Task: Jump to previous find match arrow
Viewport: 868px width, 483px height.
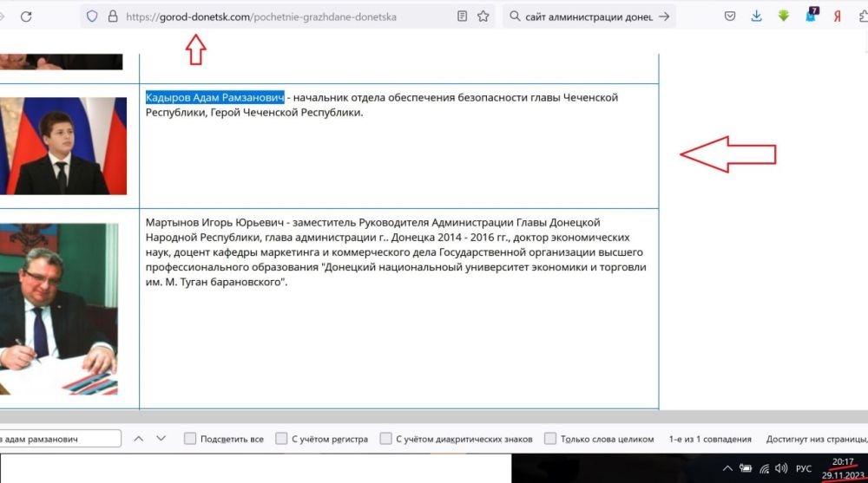Action: [138, 439]
